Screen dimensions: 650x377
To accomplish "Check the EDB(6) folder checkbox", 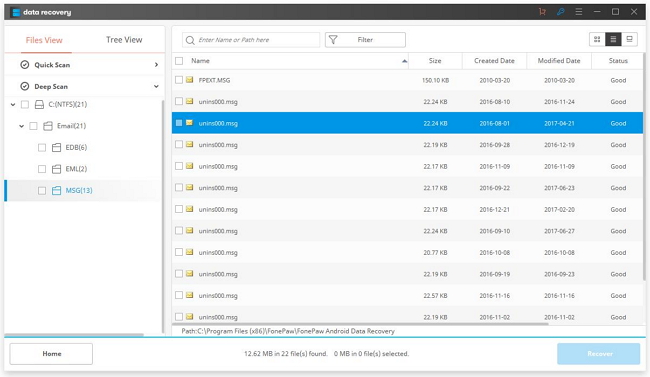I will [x=42, y=147].
